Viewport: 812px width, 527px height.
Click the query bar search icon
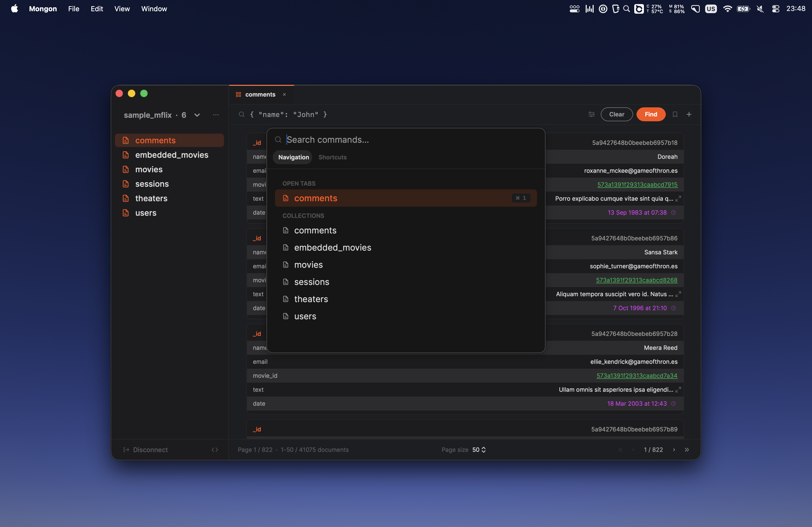click(x=242, y=115)
